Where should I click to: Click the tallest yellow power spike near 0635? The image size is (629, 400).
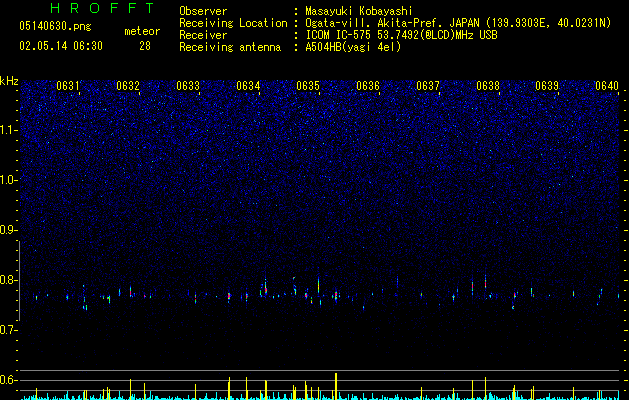click(336, 386)
